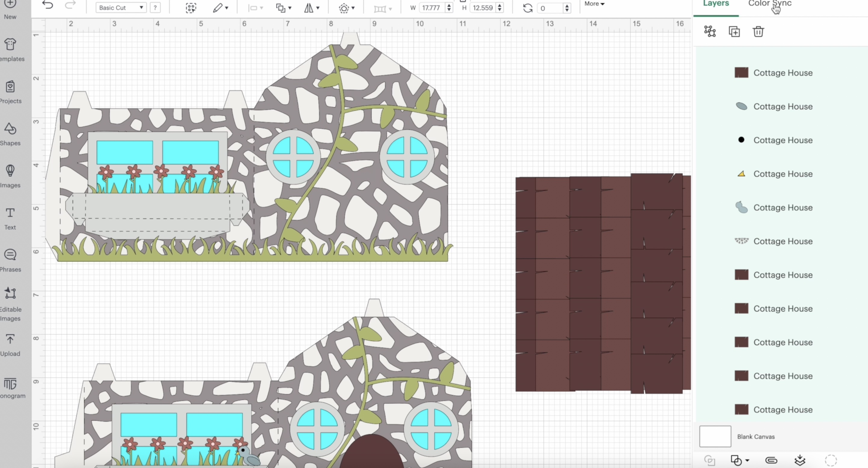Open the More menu in the toolbar

(594, 4)
